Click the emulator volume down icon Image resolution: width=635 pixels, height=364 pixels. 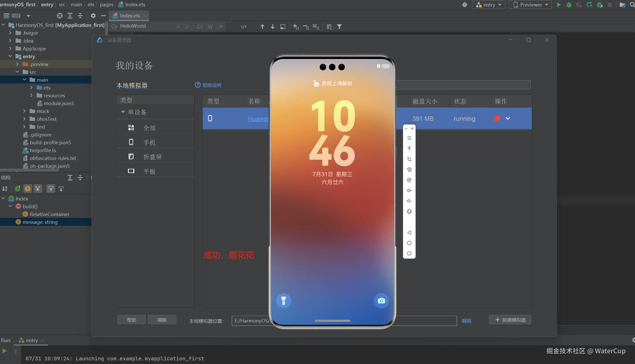click(409, 201)
